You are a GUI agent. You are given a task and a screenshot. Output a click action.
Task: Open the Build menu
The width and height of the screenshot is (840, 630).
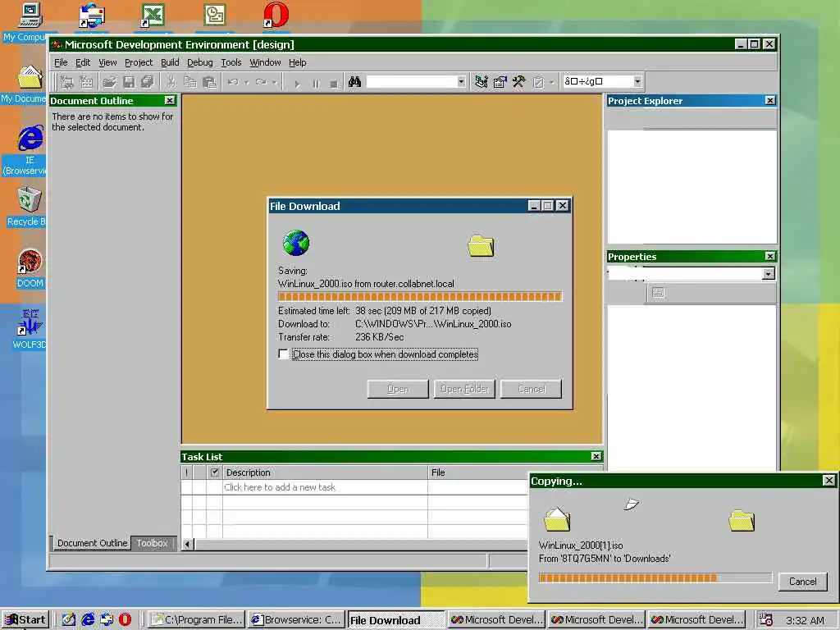tap(170, 62)
